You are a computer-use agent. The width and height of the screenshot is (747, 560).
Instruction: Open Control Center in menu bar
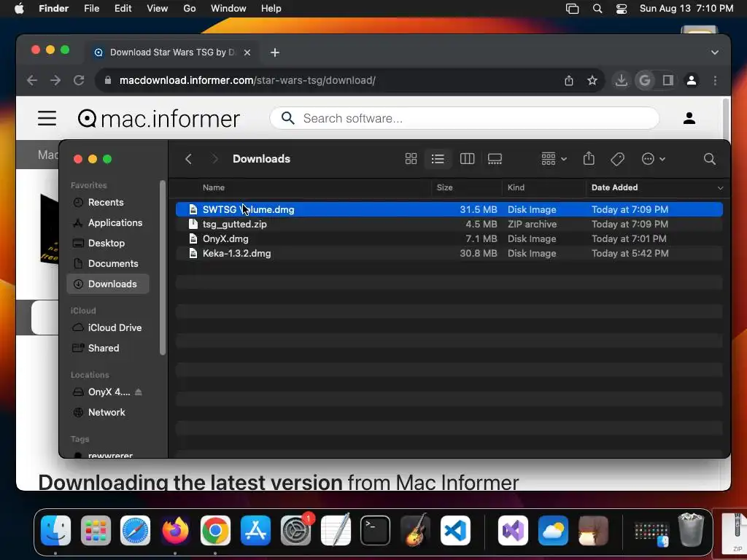tap(622, 9)
